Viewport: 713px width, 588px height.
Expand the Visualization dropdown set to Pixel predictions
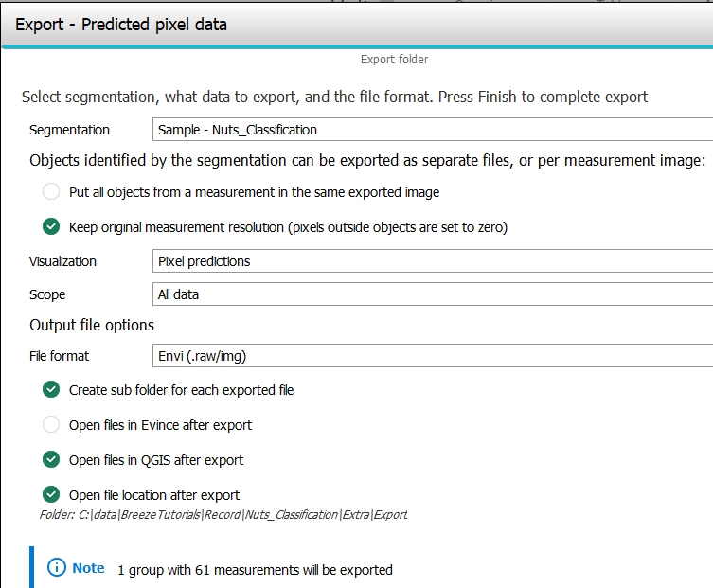[x=432, y=261]
